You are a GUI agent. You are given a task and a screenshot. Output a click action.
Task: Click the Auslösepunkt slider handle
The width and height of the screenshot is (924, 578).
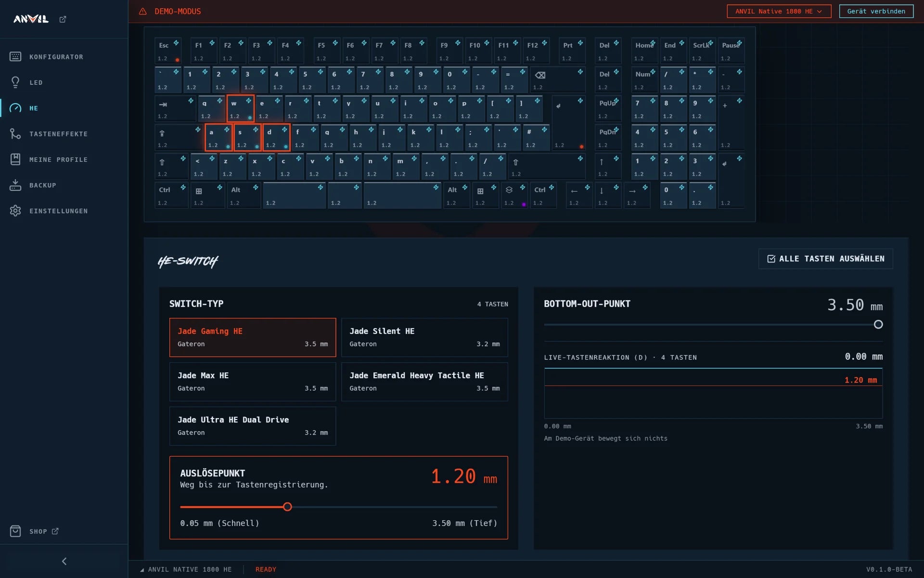[x=287, y=507]
